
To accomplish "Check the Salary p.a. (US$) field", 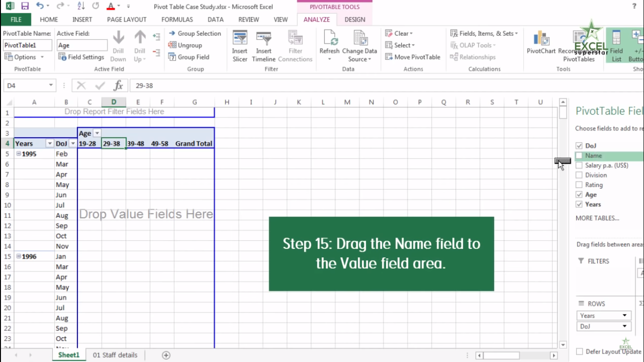I will pyautogui.click(x=579, y=165).
